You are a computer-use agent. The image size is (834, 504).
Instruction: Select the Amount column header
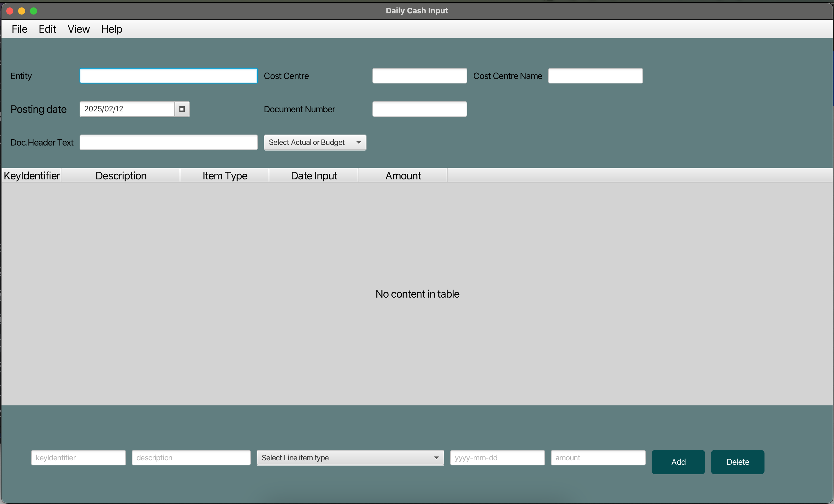(403, 175)
